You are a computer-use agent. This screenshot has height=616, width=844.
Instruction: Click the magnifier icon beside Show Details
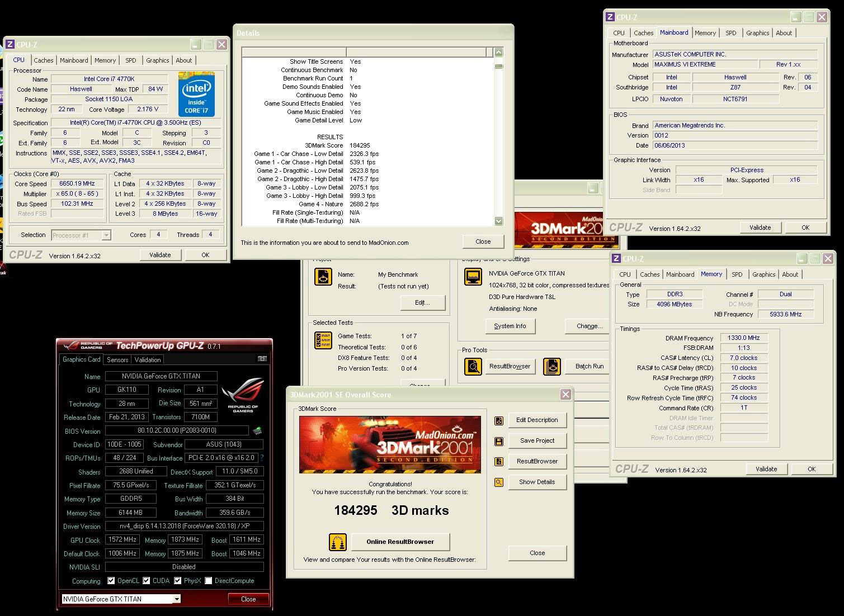pyautogui.click(x=499, y=482)
